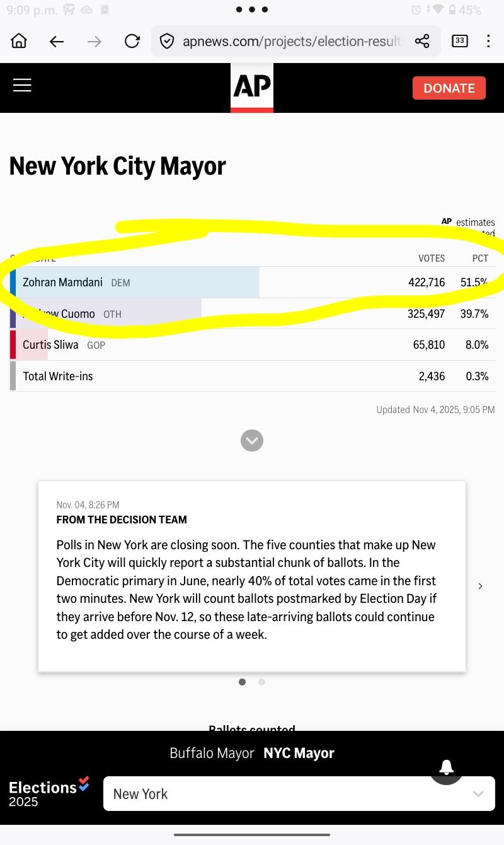The width and height of the screenshot is (504, 845).
Task: Go back using the back arrow
Action: pos(57,42)
